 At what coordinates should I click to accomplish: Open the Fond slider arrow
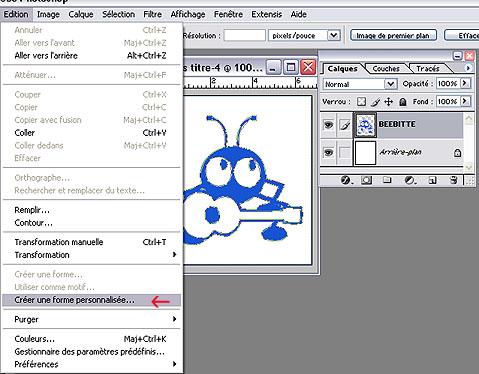coord(465,101)
